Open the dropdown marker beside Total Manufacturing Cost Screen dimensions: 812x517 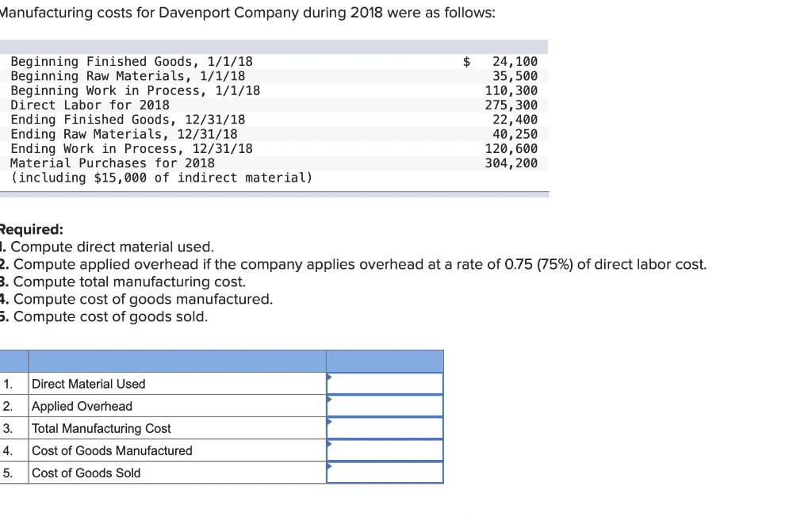(327, 423)
